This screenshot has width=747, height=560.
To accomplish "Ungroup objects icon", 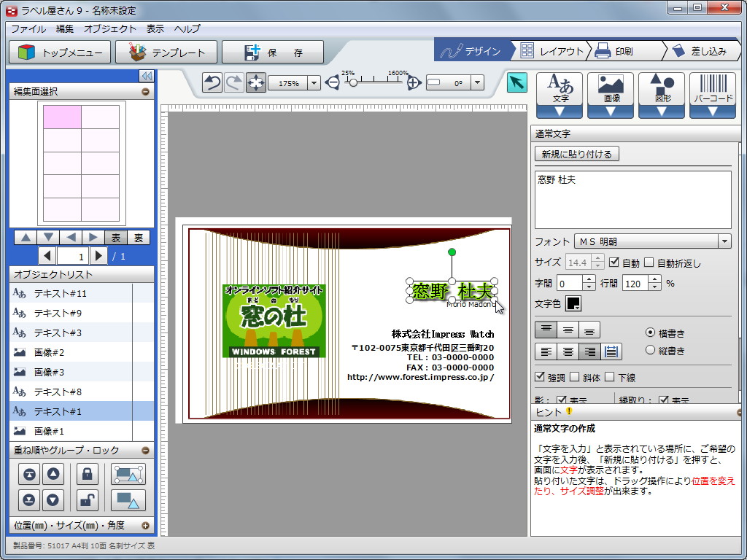I will point(128,499).
